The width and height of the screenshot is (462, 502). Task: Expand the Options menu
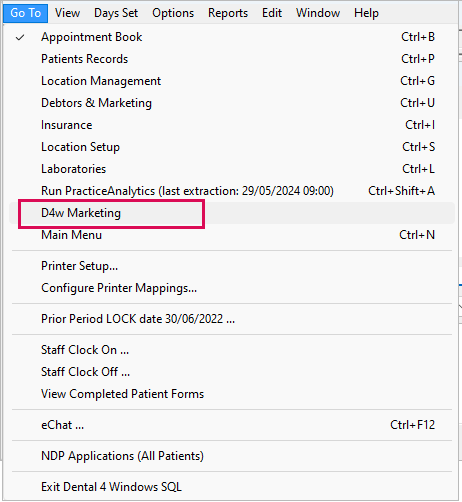[173, 13]
